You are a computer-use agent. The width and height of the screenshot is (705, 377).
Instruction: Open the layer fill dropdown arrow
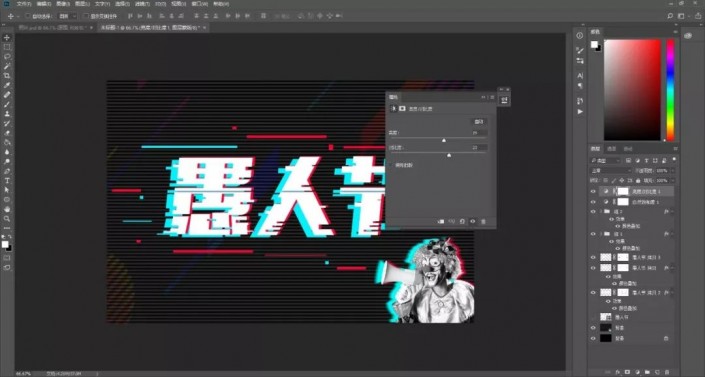673,180
